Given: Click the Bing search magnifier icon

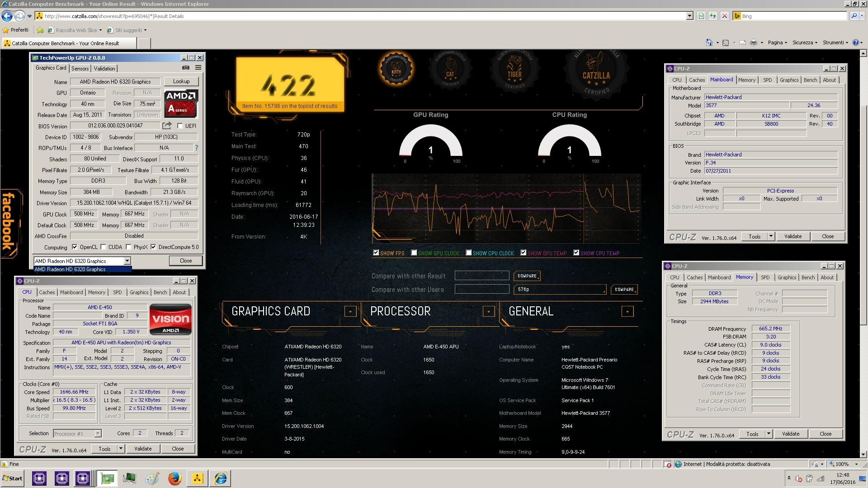Looking at the screenshot, I should coord(854,16).
